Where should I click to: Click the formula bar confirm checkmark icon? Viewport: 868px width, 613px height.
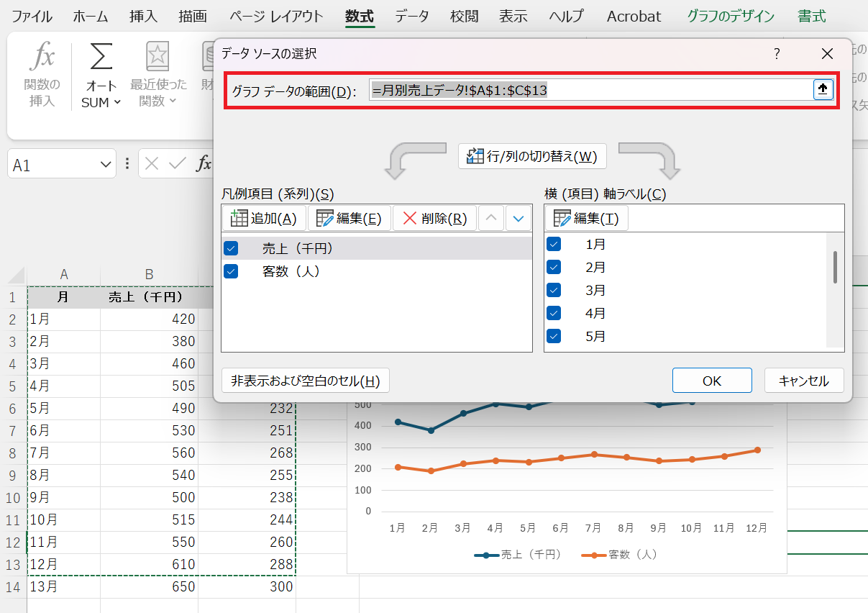(177, 164)
